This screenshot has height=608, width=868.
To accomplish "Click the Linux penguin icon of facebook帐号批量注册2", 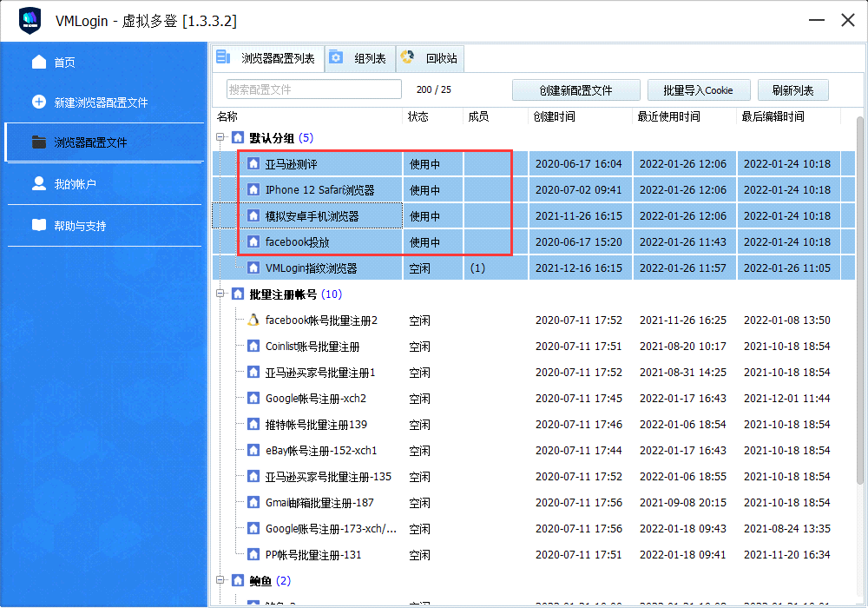I will (253, 320).
